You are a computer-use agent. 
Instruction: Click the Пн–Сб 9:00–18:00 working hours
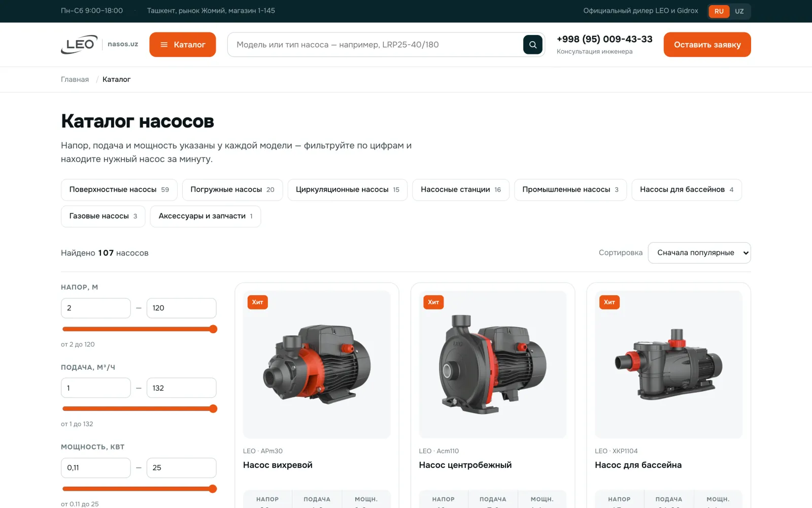click(92, 11)
